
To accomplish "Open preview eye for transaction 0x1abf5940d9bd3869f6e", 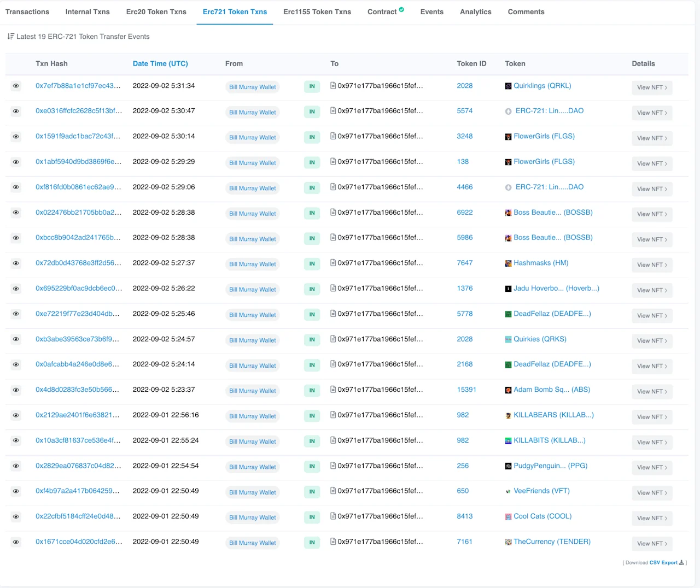I will (x=16, y=162).
